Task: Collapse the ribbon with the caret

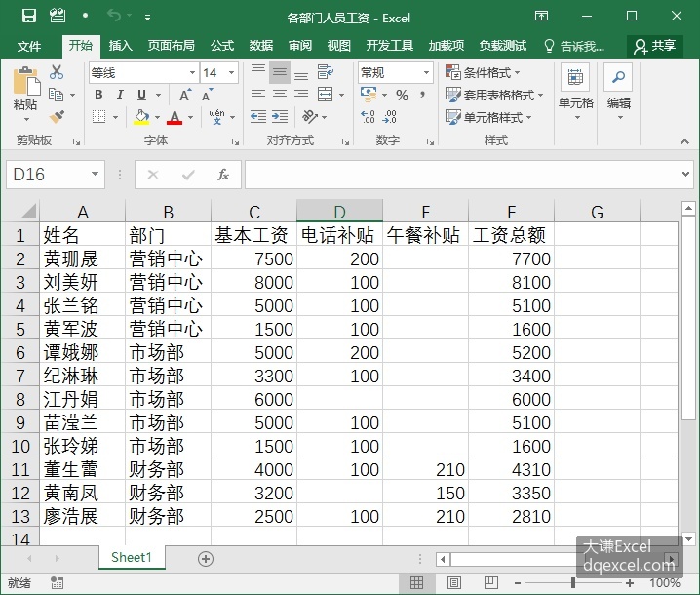Action: [x=684, y=141]
